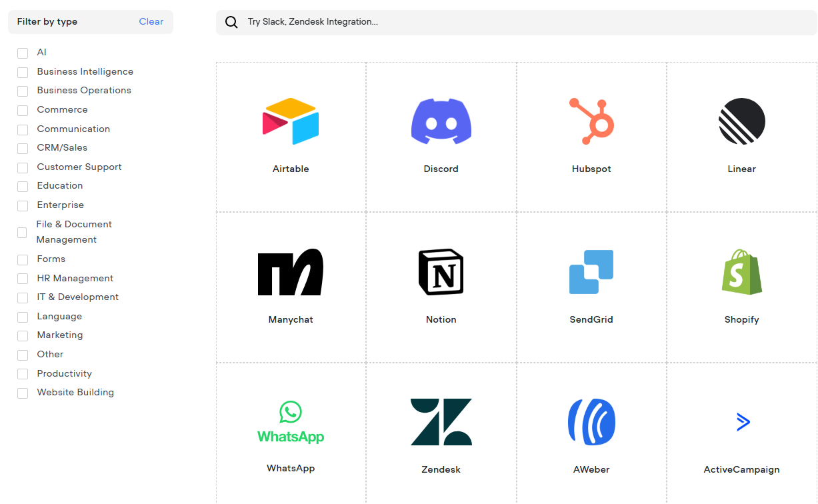This screenshot has width=818, height=504.
Task: Select the WhatsApp integration icon
Action: tap(291, 421)
